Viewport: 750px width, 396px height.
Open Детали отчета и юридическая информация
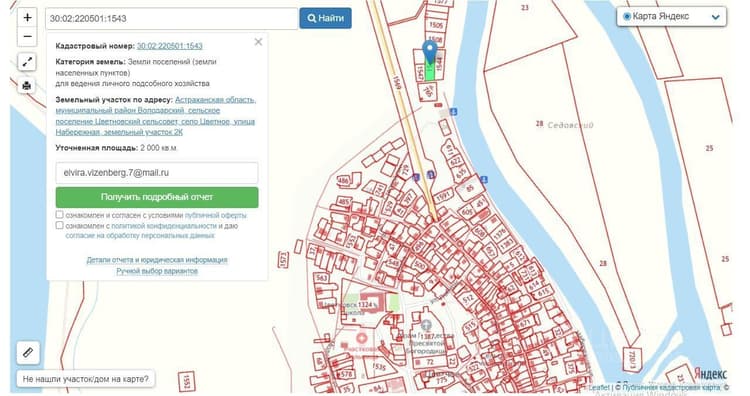tap(157, 260)
